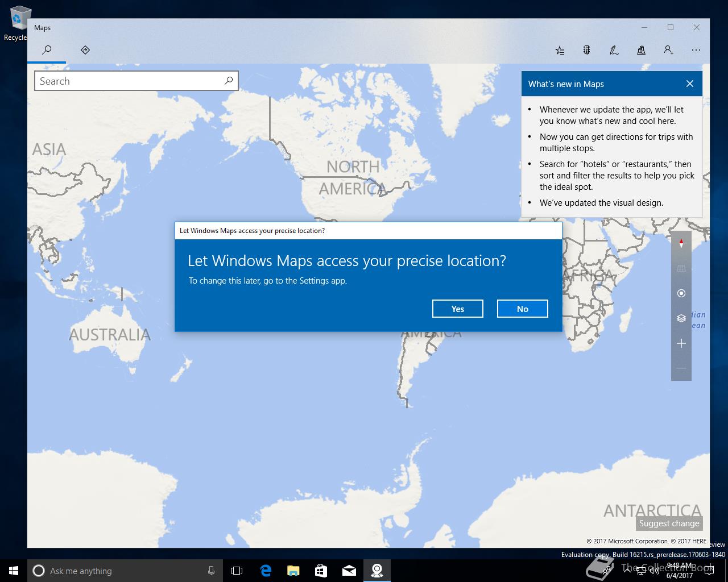Open the Search tab in Maps
The width and height of the screenshot is (728, 582).
coord(47,50)
